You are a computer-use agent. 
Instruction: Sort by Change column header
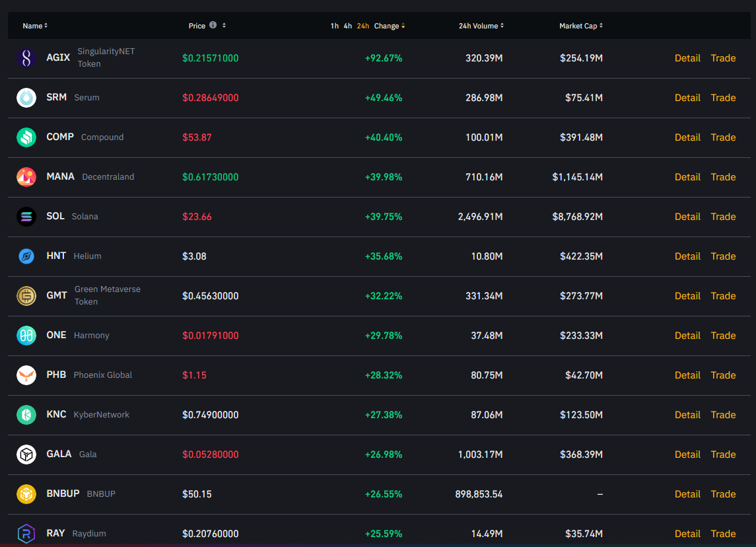coord(389,26)
